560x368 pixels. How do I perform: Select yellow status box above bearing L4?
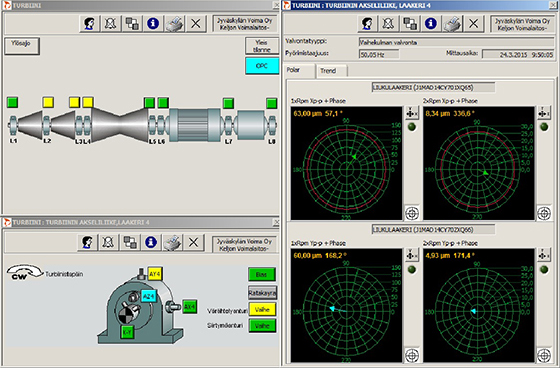88,102
